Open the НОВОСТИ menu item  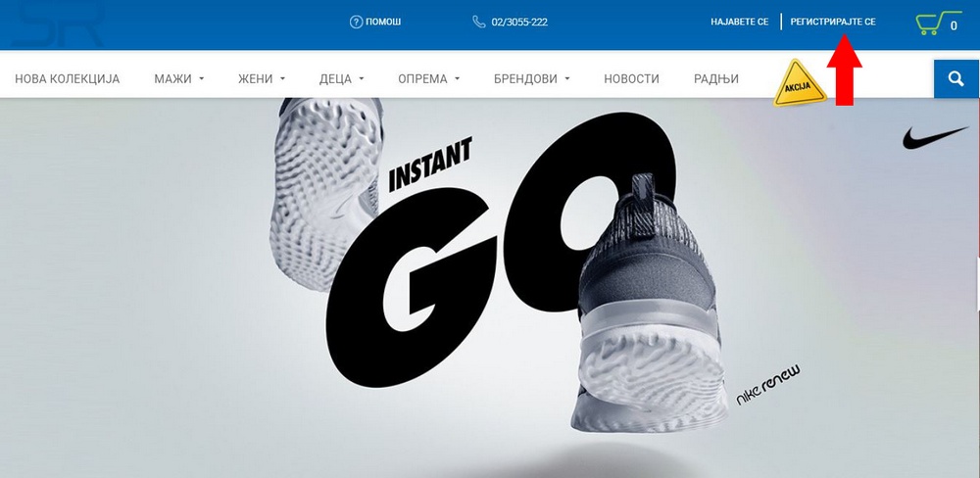[x=631, y=79]
